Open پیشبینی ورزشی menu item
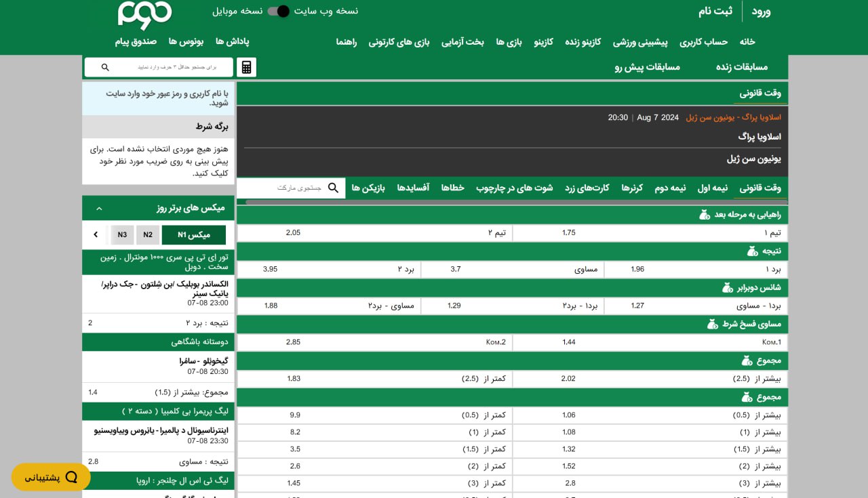The height and width of the screenshot is (498, 868). pos(640,41)
